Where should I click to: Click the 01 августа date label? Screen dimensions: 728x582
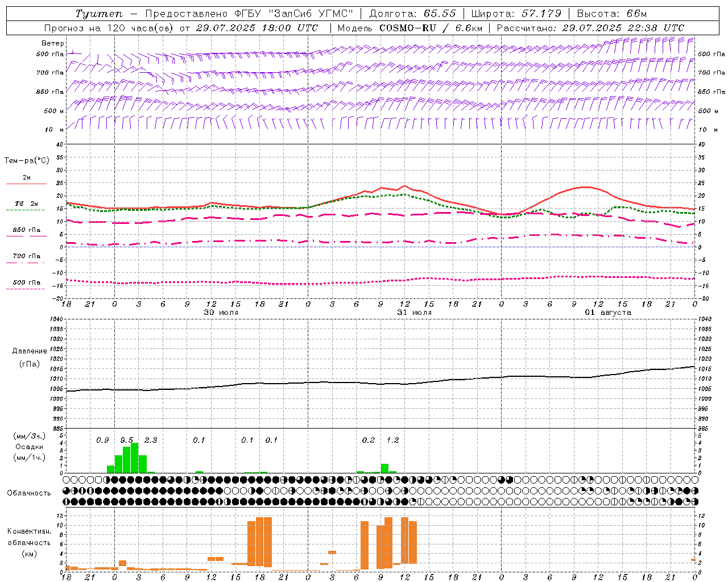(x=608, y=313)
